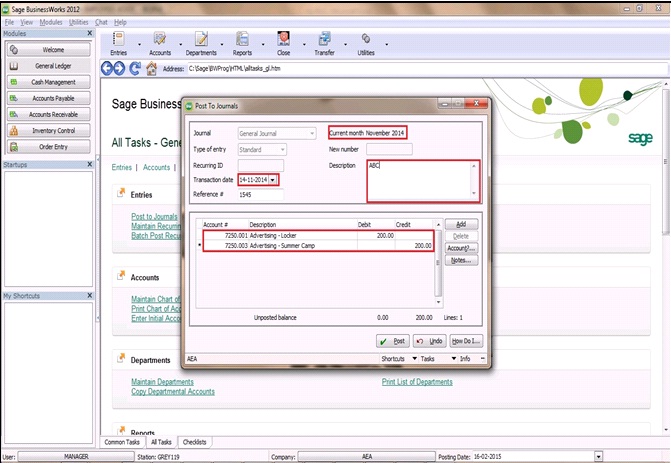Open the Entries toolbar icon

(x=119, y=44)
